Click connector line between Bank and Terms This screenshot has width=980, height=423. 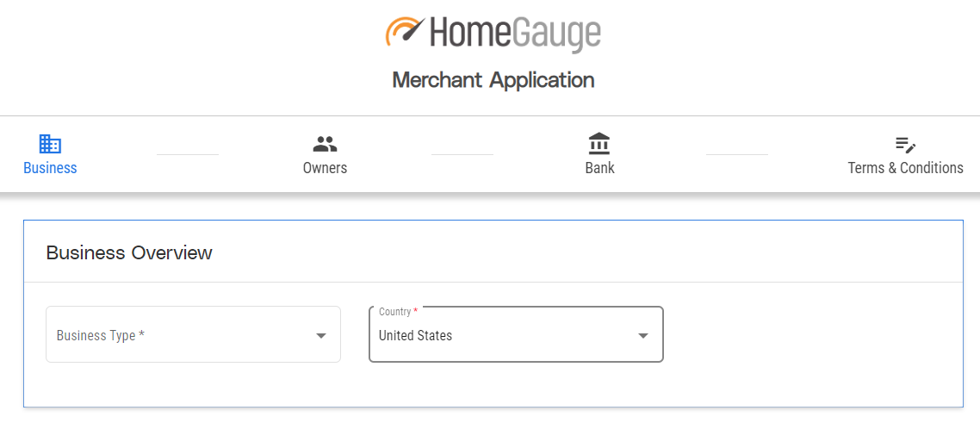coord(736,155)
